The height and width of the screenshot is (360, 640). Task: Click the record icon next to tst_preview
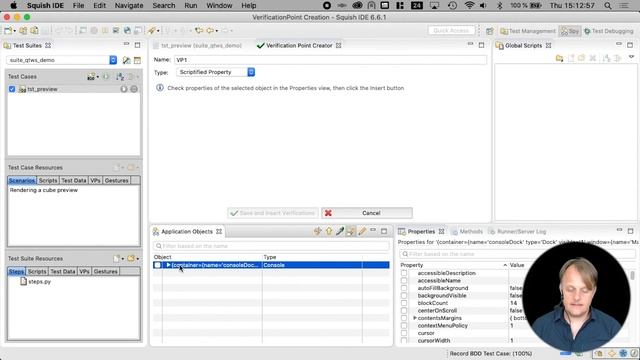point(134,89)
